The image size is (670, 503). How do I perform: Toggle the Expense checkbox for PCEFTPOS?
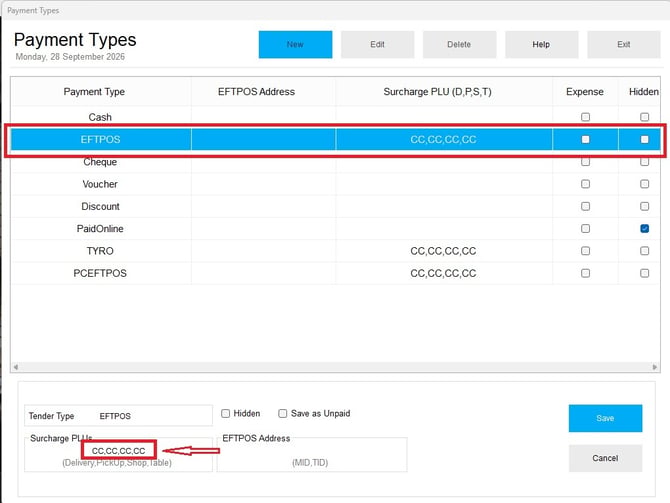pos(585,273)
